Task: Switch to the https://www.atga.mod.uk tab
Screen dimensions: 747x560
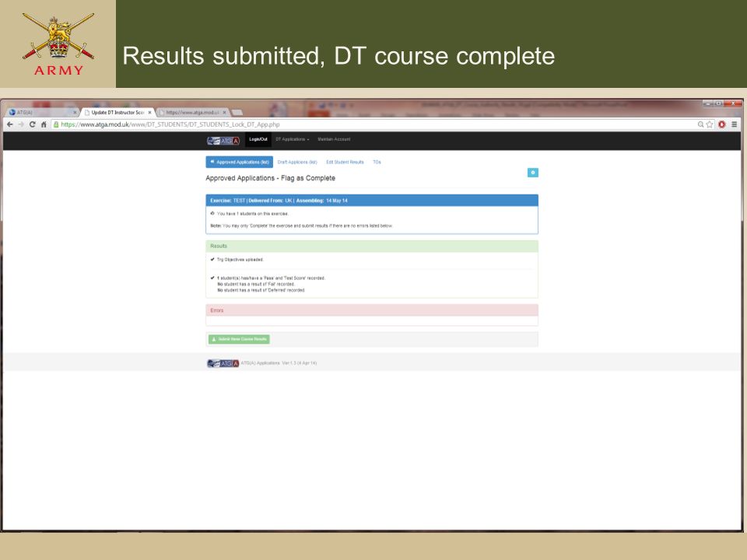Action: 192,112
